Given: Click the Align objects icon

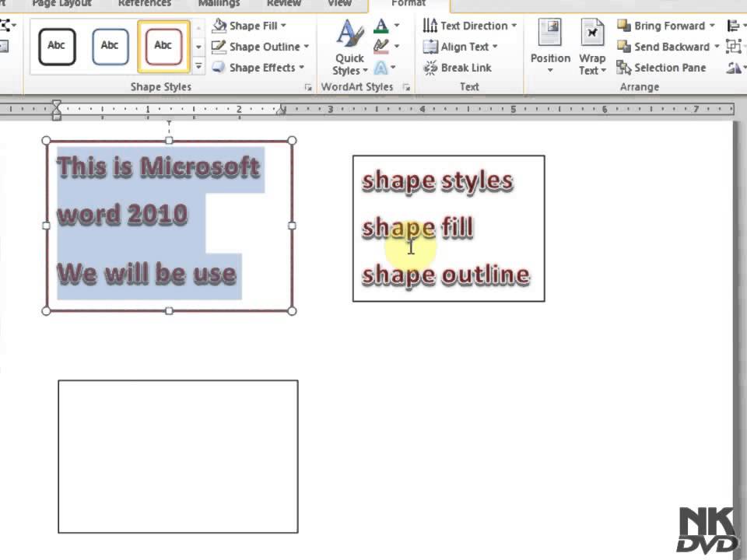Looking at the screenshot, I should [x=734, y=26].
